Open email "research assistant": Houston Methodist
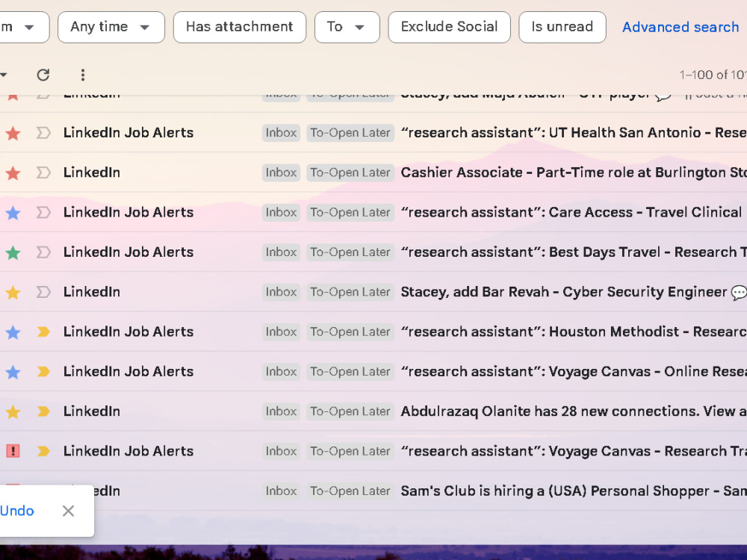Screen dimensions: 747x560 click(574, 332)
